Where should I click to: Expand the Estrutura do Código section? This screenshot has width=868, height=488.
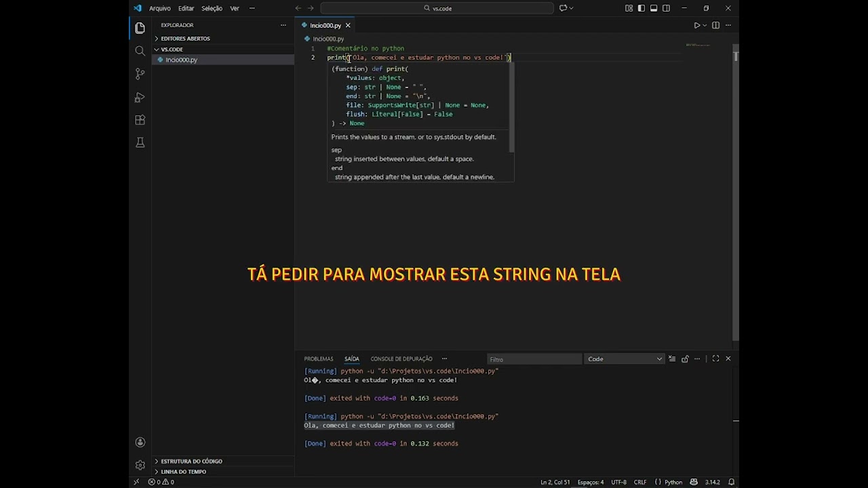click(223, 461)
